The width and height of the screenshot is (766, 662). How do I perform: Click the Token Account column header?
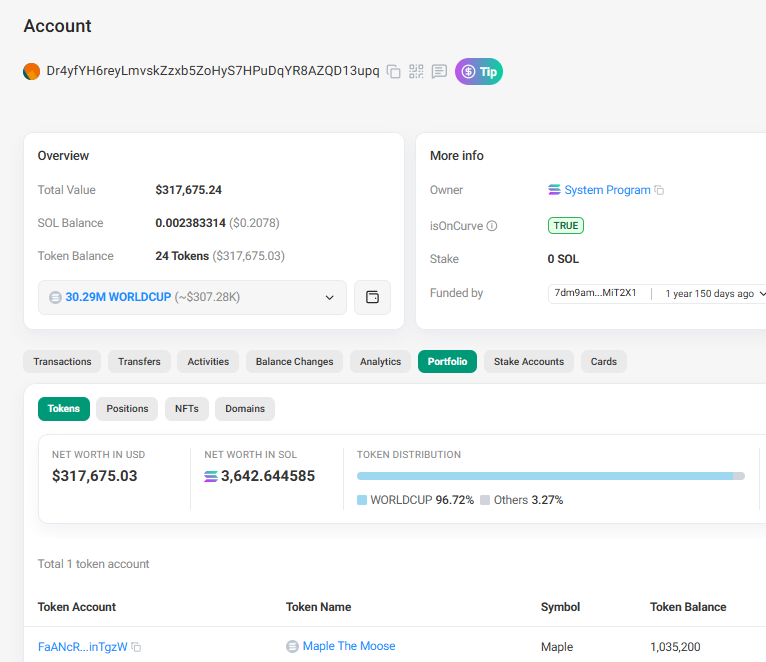77,607
